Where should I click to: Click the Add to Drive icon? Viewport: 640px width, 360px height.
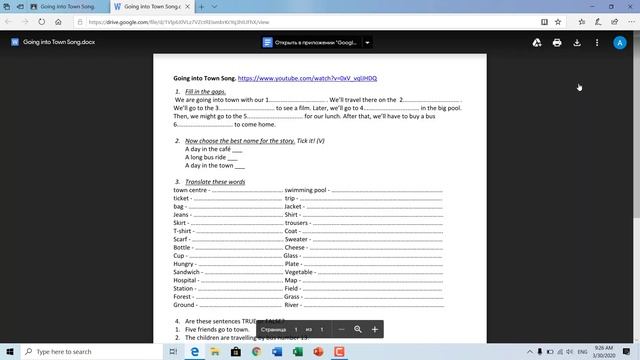click(537, 42)
